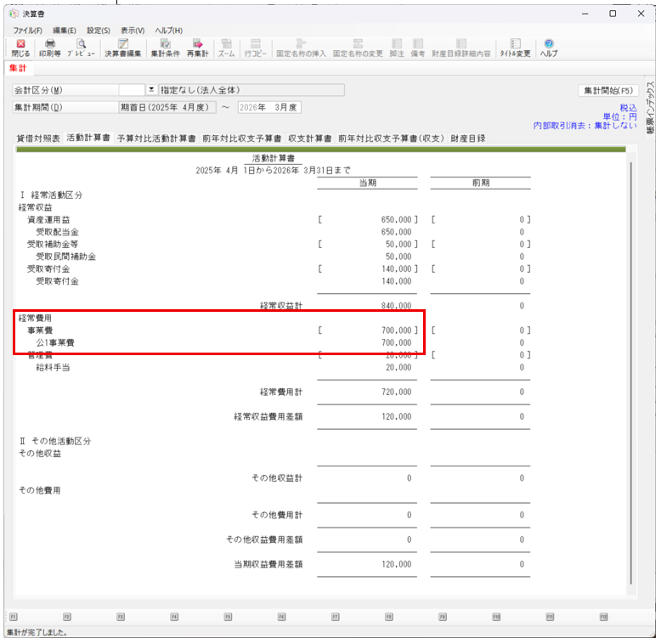The image size is (661, 644).
Task: Open プレビュー (Preview) from the toolbar
Action: coord(82,47)
